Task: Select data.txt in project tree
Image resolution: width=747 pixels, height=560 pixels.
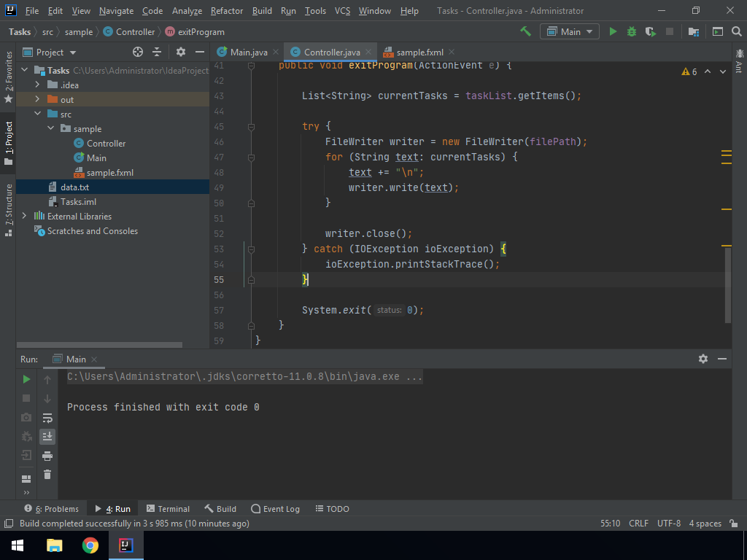Action: 113,187
